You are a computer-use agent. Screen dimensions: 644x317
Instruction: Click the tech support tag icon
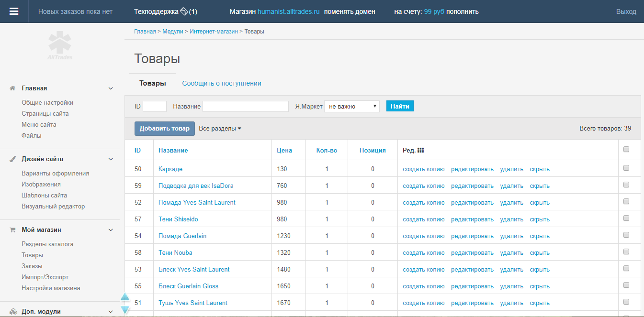pyautogui.click(x=184, y=11)
